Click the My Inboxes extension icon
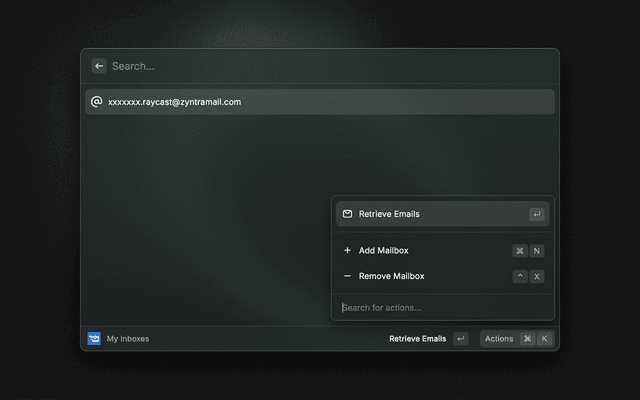This screenshot has width=640, height=400. coord(94,339)
